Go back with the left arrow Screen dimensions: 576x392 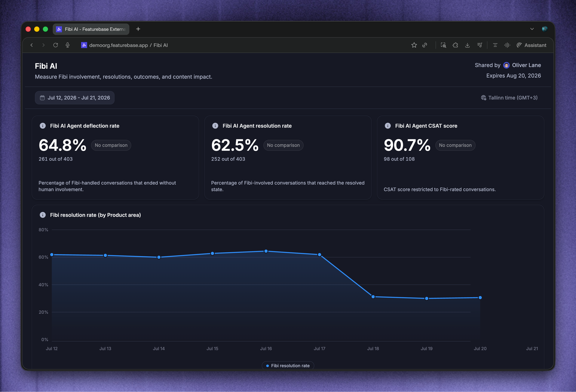32,45
